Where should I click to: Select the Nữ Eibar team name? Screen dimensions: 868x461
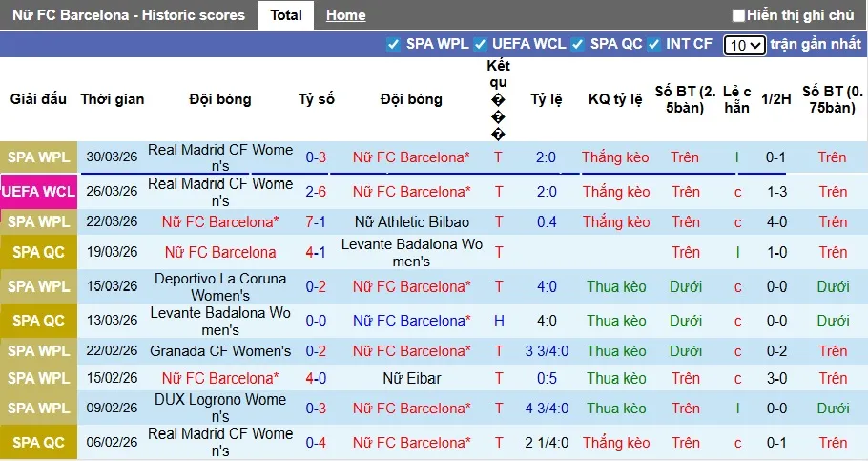tap(411, 378)
